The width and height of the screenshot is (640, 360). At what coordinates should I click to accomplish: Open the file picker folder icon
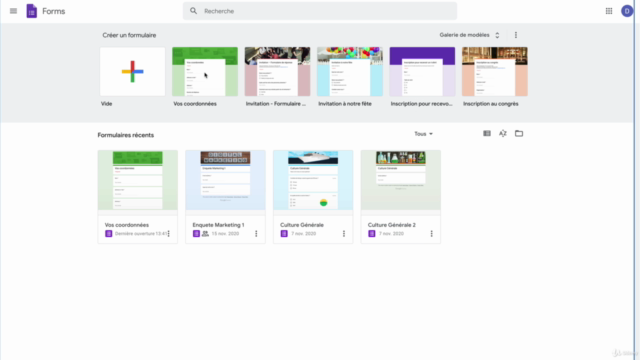[519, 133]
